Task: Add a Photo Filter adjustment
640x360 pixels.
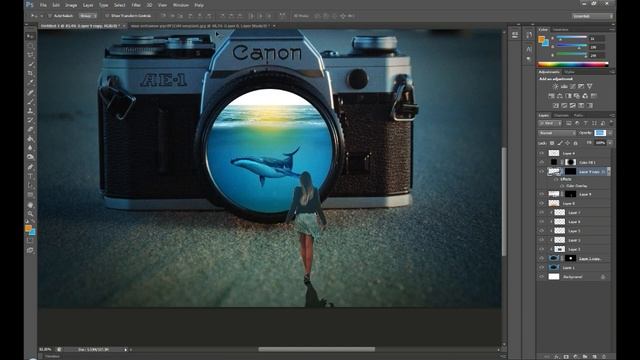Action: [x=577, y=96]
